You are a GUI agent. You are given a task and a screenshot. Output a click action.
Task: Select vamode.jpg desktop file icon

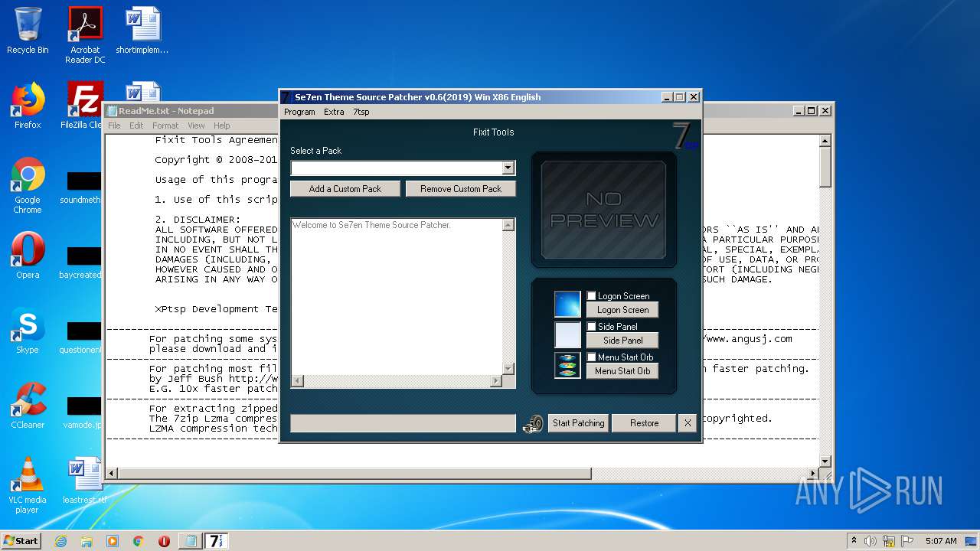[x=83, y=412]
